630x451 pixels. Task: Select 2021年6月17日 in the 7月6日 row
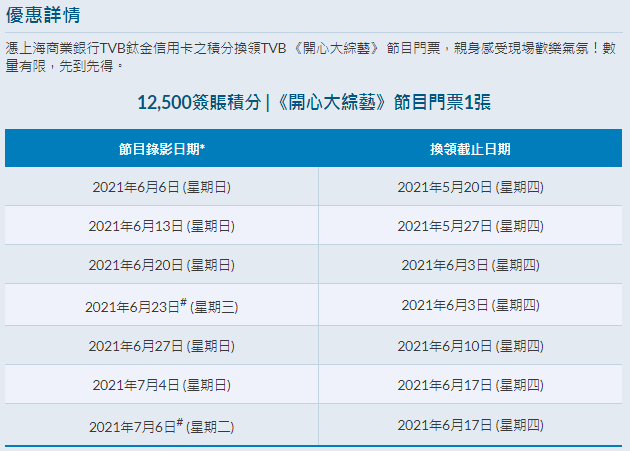[470, 425]
